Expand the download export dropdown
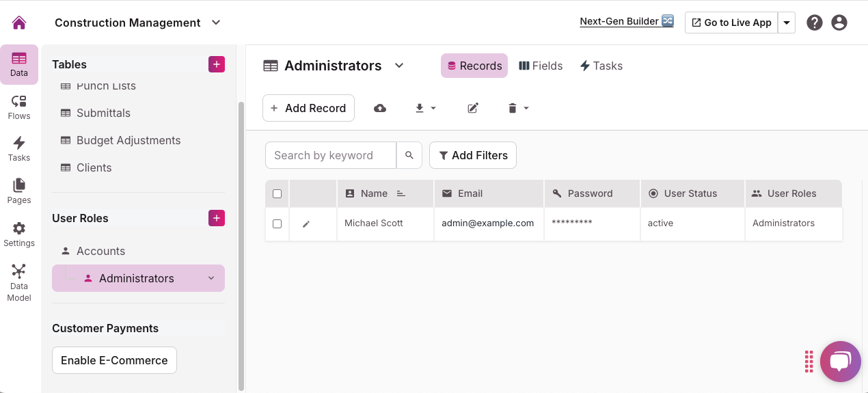 [x=425, y=108]
